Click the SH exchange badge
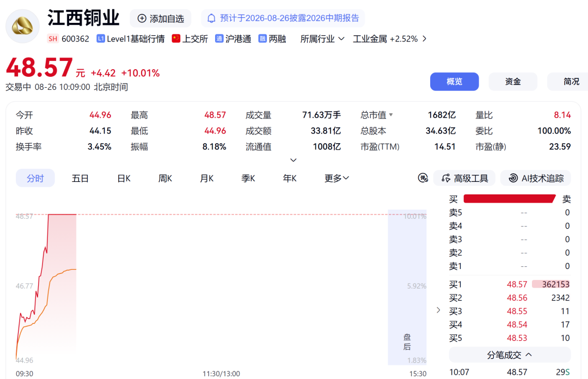The width and height of the screenshot is (588, 379). [x=53, y=39]
